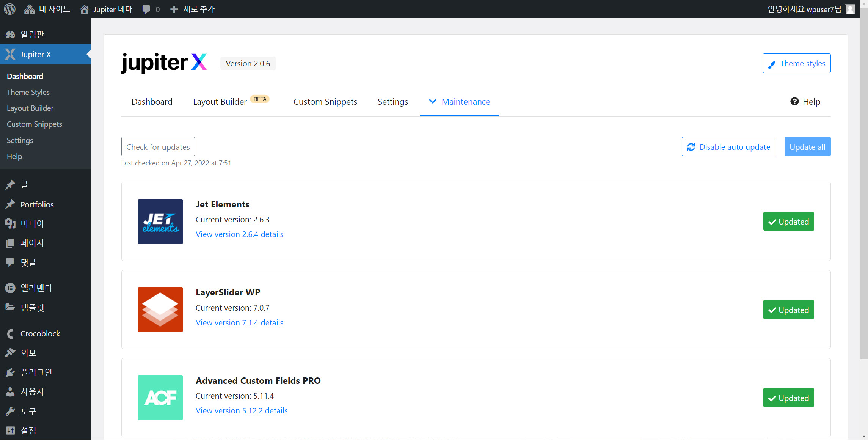Switch to the Layout Builder tab

(220, 102)
